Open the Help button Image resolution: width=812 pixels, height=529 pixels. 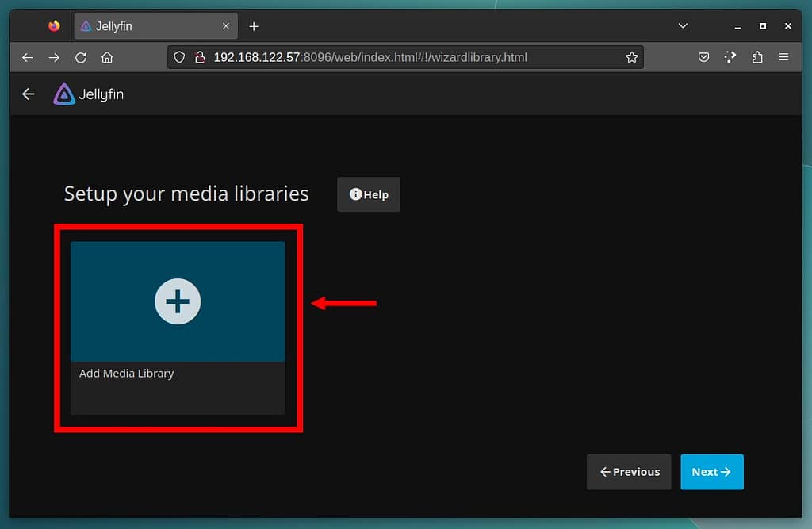(x=369, y=194)
